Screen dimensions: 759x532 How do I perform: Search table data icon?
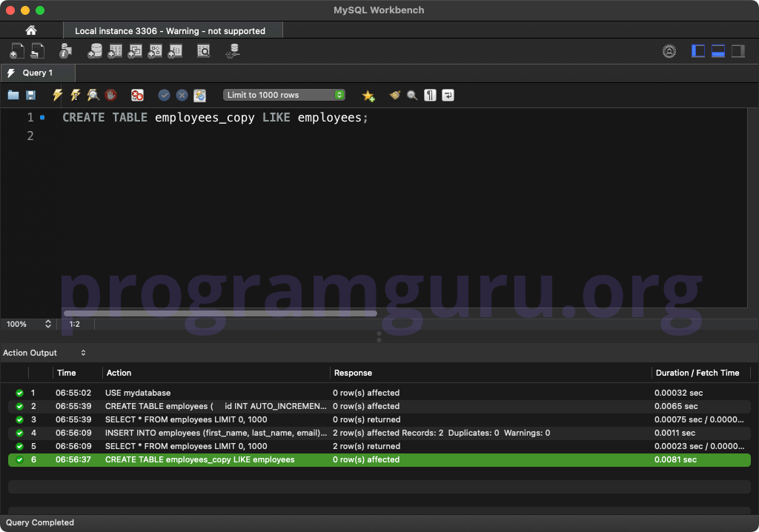(x=204, y=51)
